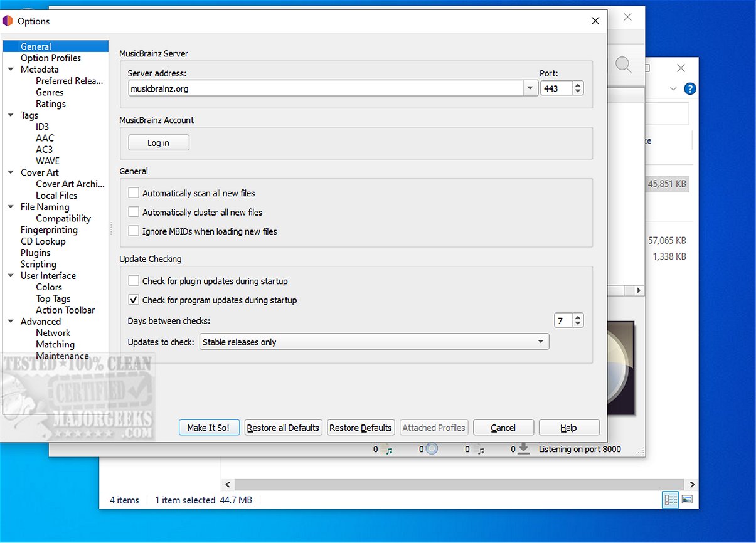Screen dimensions: 756x543
Task: Open the Network page under Advanced
Action: click(53, 333)
